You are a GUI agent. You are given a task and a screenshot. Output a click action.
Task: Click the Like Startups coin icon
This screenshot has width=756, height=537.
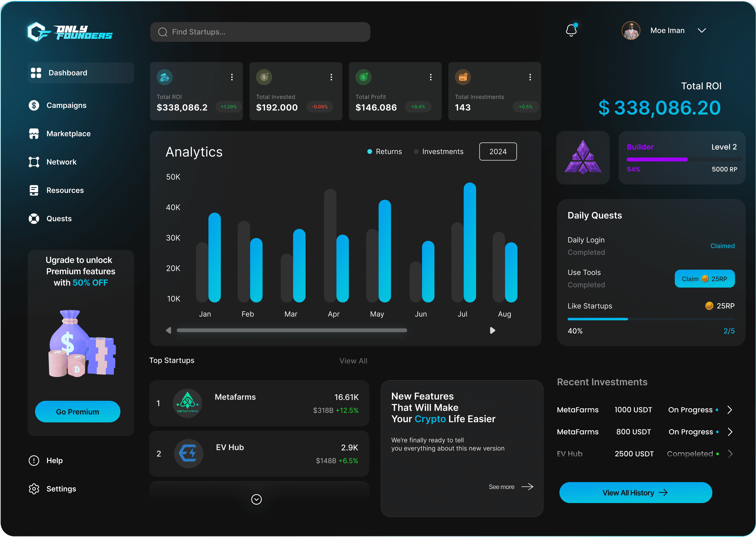pyautogui.click(x=709, y=306)
